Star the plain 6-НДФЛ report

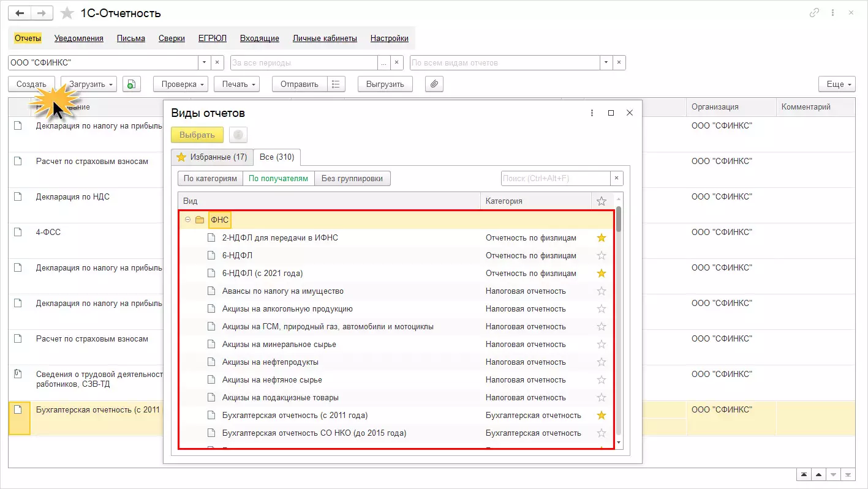(602, 255)
